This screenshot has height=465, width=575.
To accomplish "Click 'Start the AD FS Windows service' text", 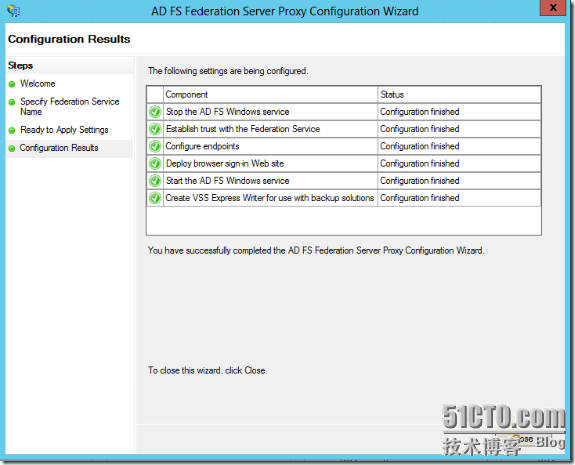I will tap(227, 180).
